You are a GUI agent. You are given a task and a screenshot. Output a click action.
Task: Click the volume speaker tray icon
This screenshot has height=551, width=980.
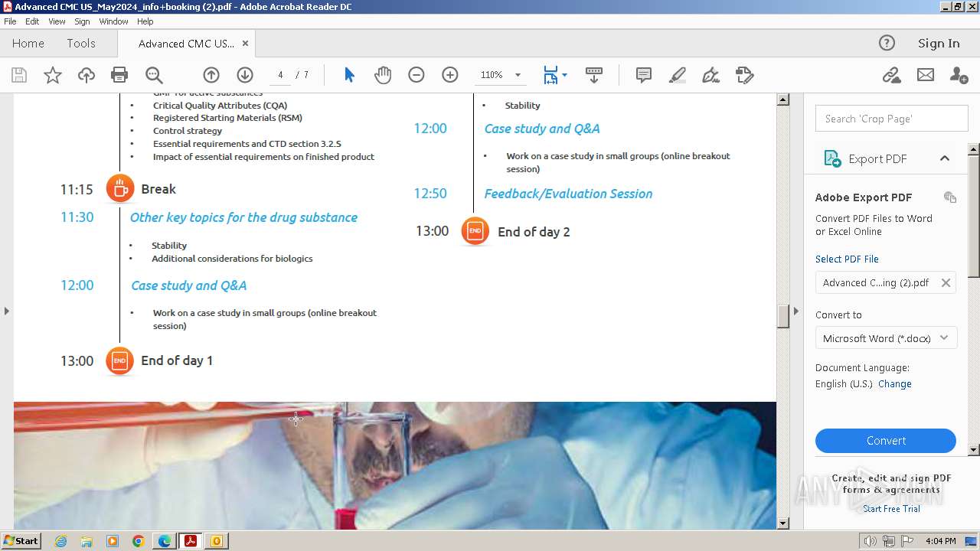[x=871, y=541]
